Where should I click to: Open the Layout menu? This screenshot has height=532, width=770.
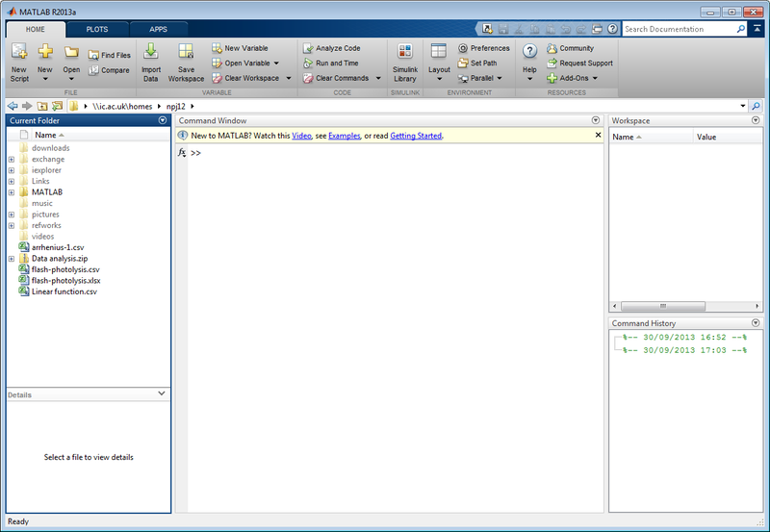coord(439,63)
